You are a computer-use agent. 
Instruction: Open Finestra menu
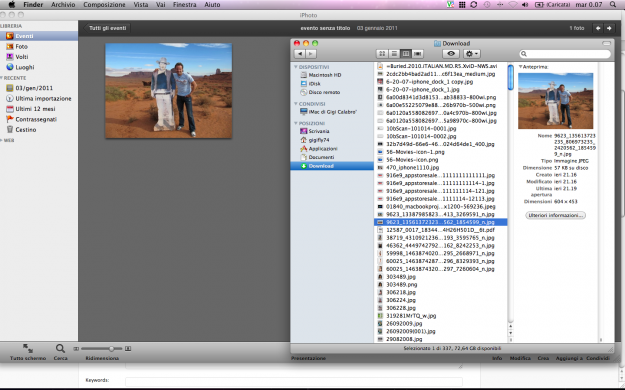(185, 5)
